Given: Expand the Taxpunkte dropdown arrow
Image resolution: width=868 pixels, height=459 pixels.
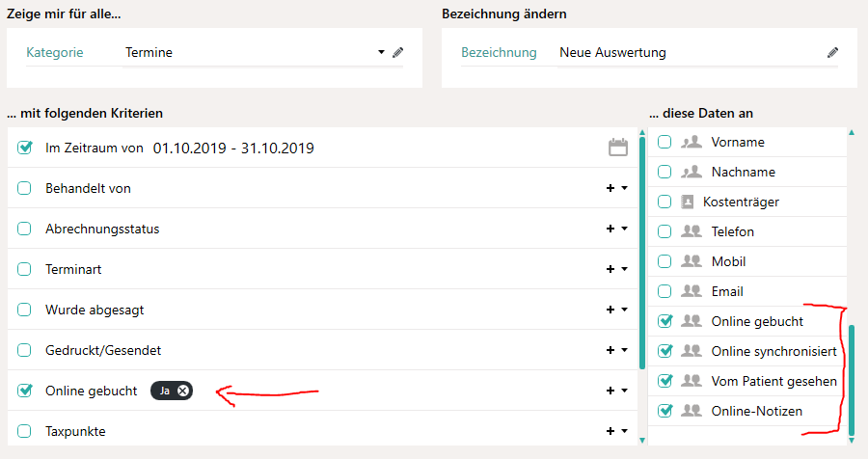Looking at the screenshot, I should point(624,431).
